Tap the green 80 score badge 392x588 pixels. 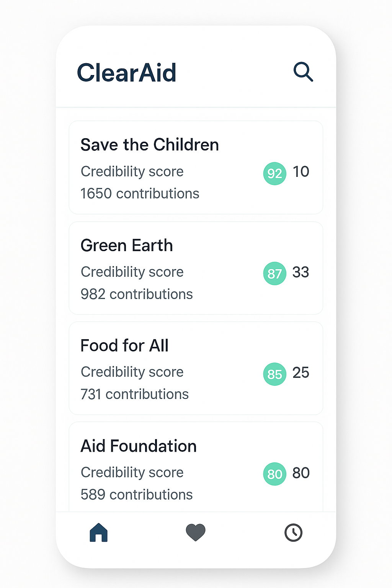(x=274, y=474)
